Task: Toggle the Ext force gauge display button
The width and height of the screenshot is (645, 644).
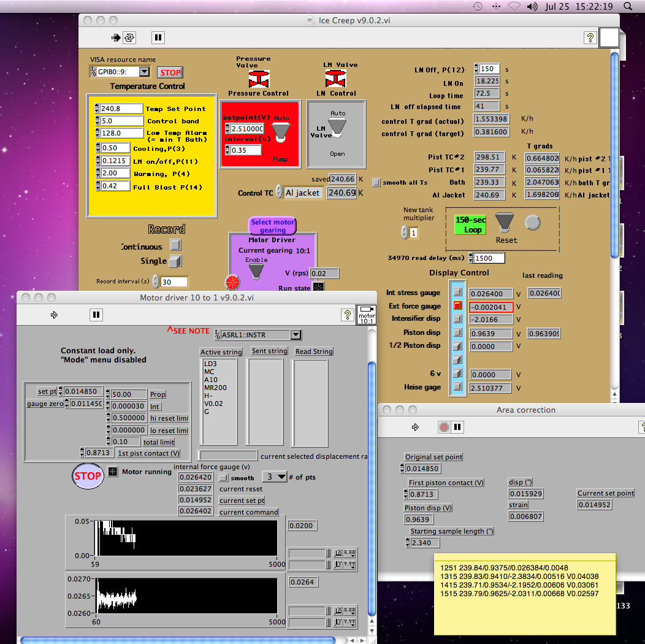Action: [x=457, y=306]
